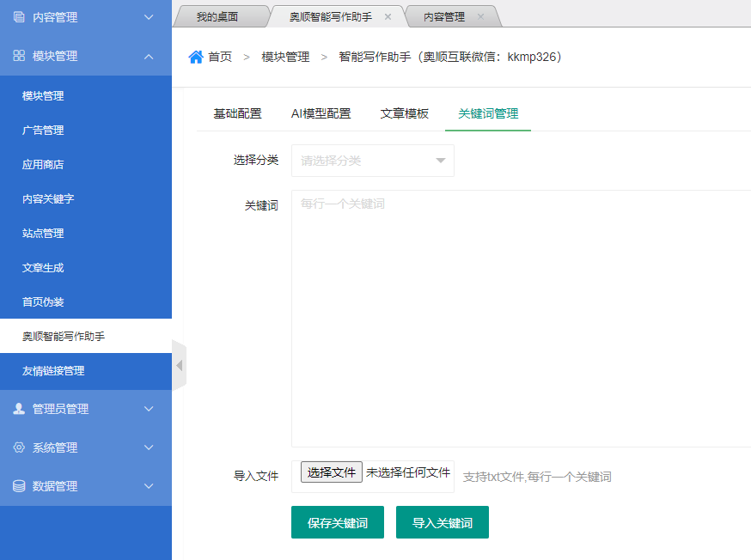Click the 保存关键词 button

[x=338, y=523]
